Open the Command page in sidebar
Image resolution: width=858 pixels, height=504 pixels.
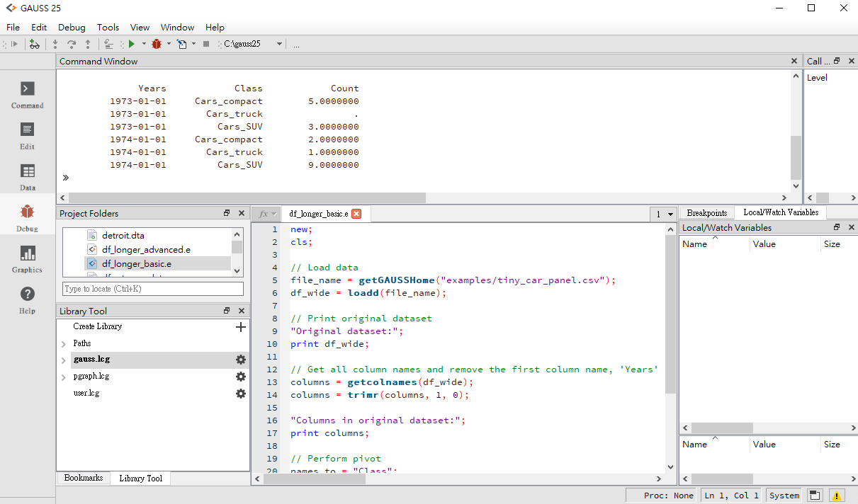28,95
